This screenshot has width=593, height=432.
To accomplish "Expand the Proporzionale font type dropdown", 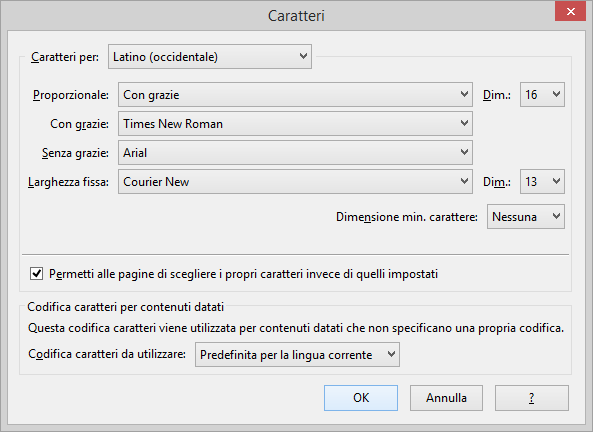I will click(x=295, y=95).
